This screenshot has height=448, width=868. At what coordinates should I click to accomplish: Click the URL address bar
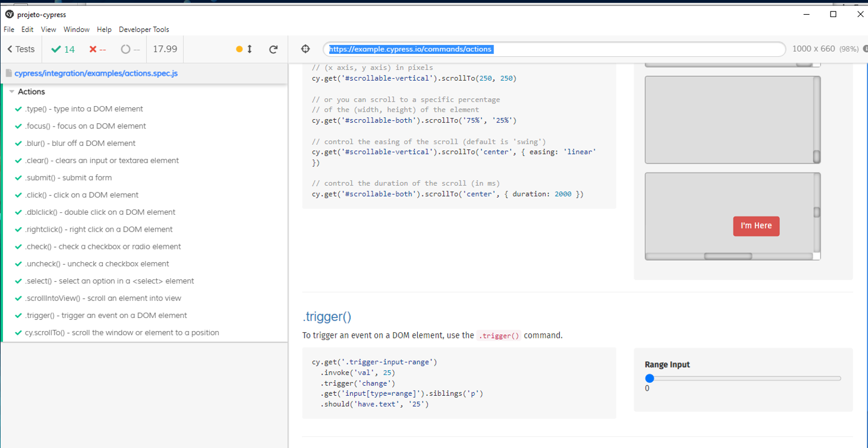(554, 49)
